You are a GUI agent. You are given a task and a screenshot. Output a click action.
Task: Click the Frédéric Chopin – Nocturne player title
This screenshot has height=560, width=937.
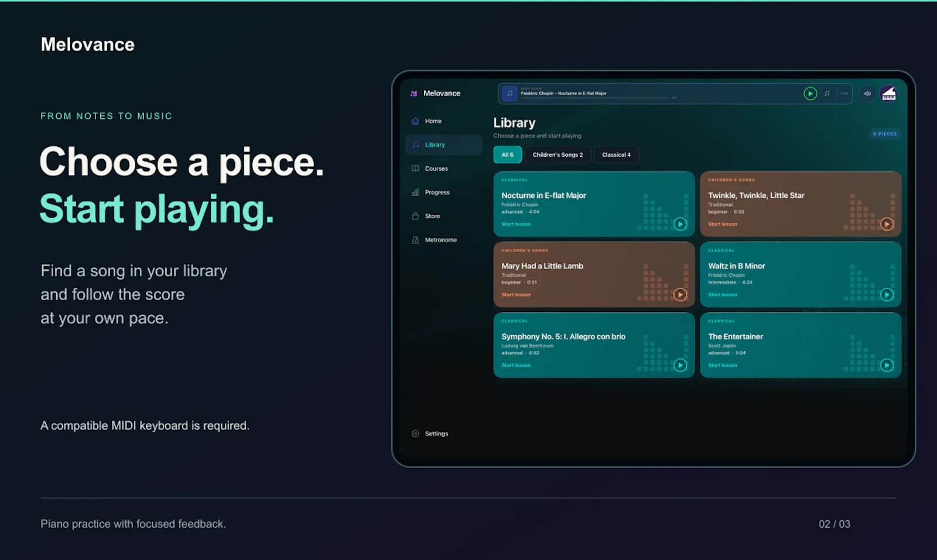563,93
